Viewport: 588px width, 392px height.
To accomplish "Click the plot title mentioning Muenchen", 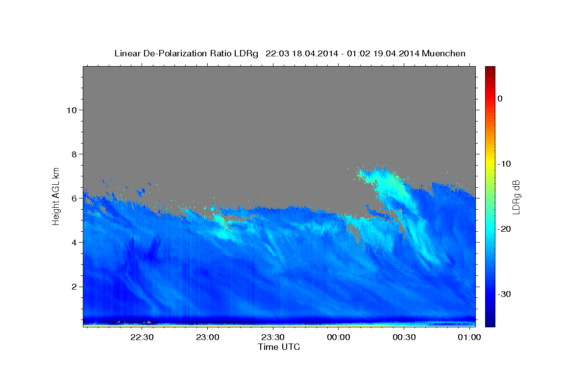I will 290,53.
